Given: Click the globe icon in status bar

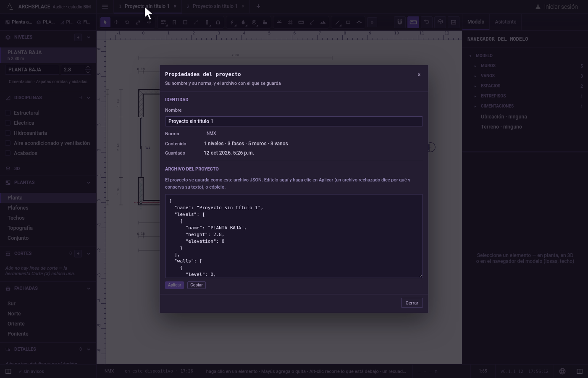Looking at the screenshot, I should coord(562,371).
